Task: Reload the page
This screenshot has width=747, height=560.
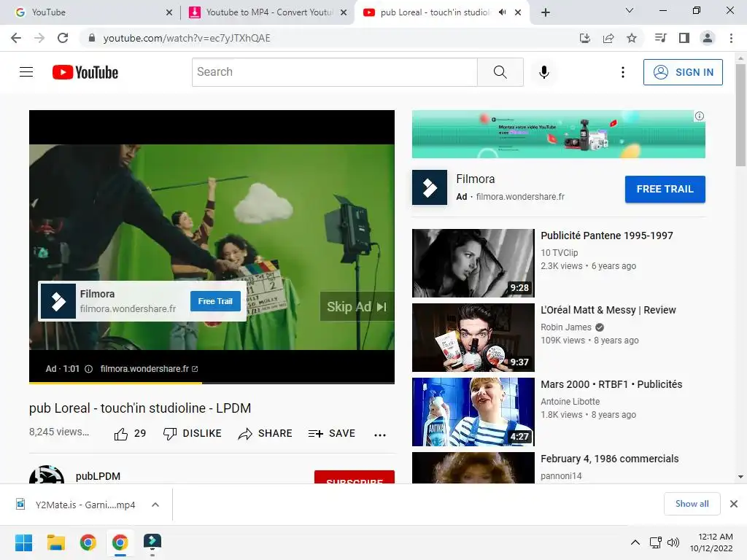Action: 63,38
